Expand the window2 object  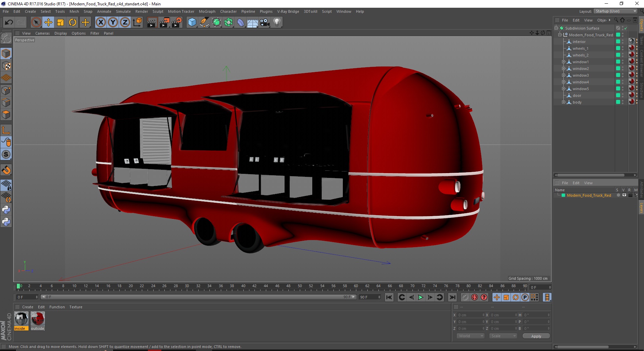[x=564, y=69]
